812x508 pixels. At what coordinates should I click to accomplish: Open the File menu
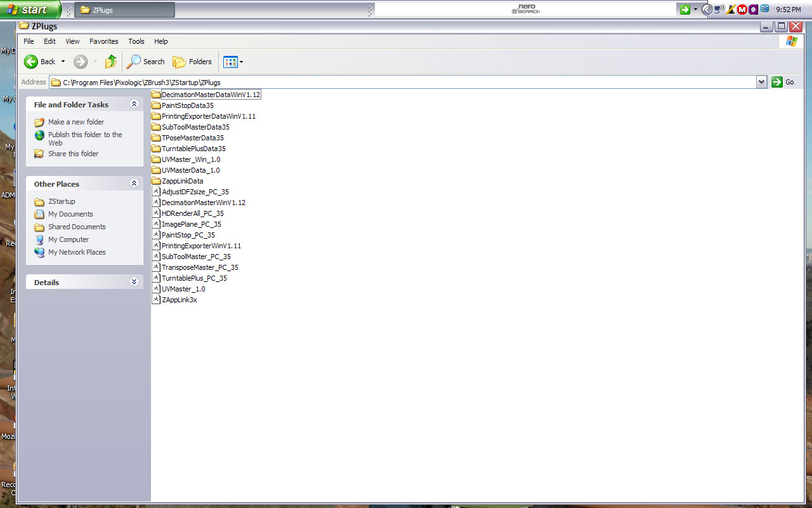tap(29, 41)
